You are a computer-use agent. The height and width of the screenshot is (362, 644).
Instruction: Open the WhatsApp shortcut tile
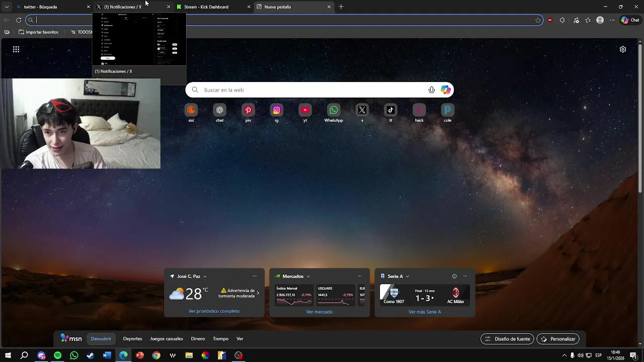334,110
